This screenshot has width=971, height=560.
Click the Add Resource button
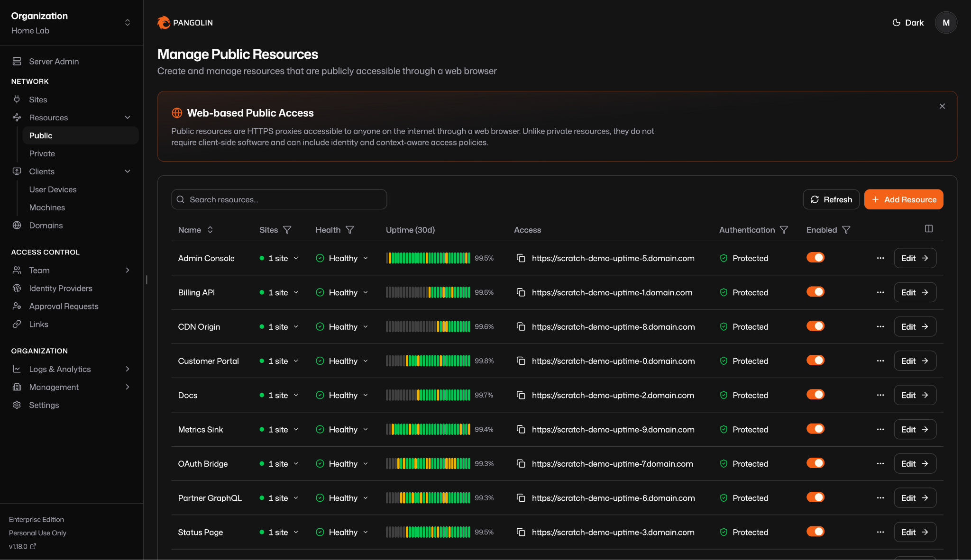click(x=903, y=199)
